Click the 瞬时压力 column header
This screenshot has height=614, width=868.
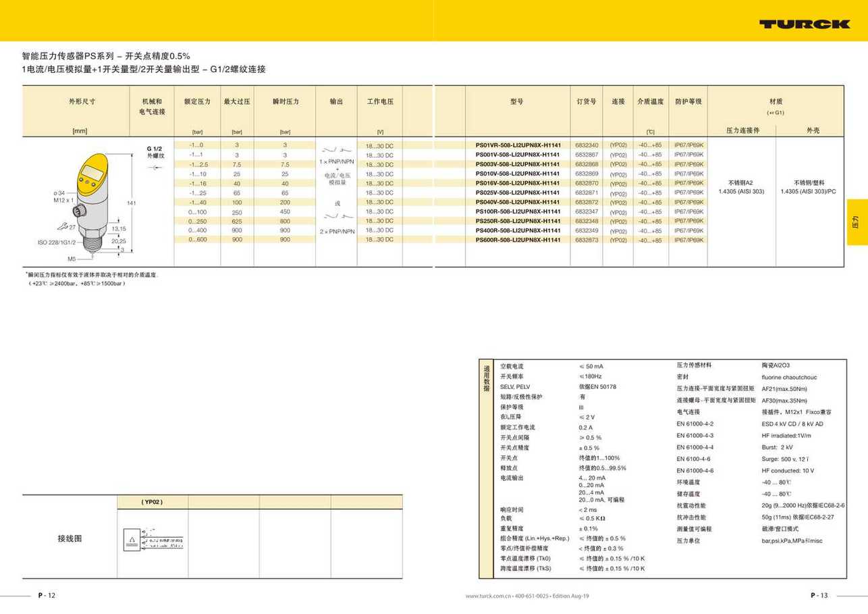pyautogui.click(x=285, y=101)
